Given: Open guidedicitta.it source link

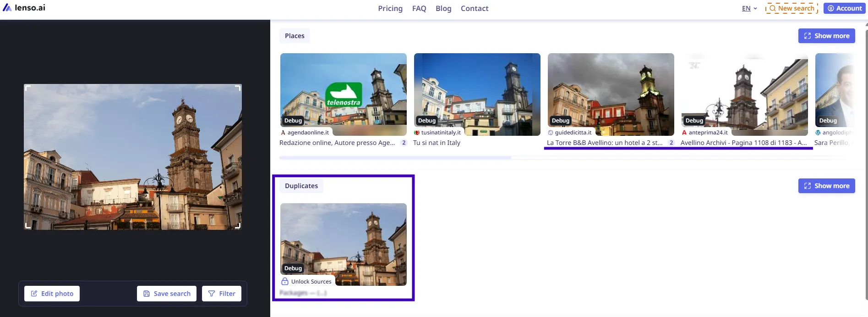Looking at the screenshot, I should [x=573, y=133].
